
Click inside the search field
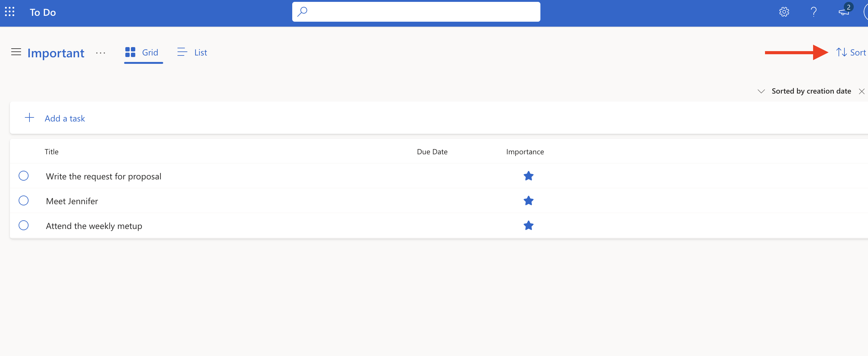click(416, 12)
